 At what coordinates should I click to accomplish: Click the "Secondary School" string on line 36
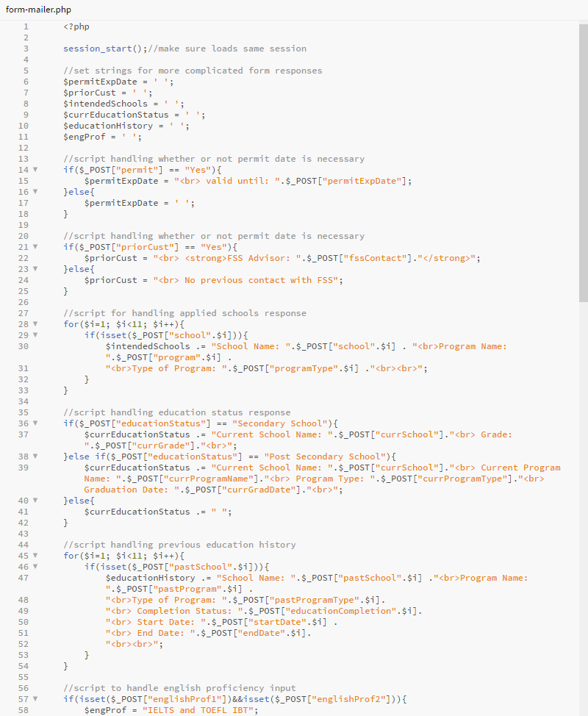pyautogui.click(x=280, y=423)
